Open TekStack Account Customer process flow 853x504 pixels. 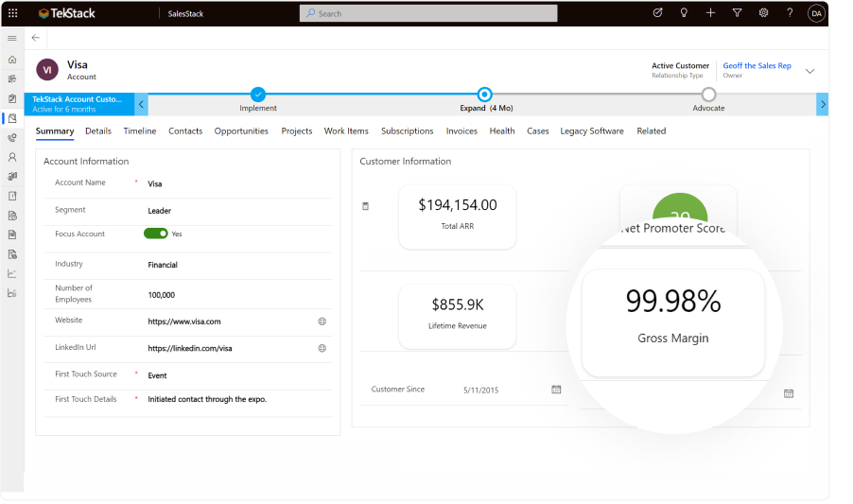[x=78, y=104]
